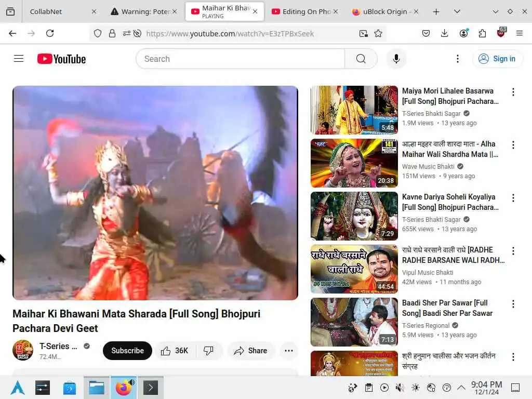Open the extensions puzzle-piece menu
The height and width of the screenshot is (399, 532).
(x=482, y=33)
